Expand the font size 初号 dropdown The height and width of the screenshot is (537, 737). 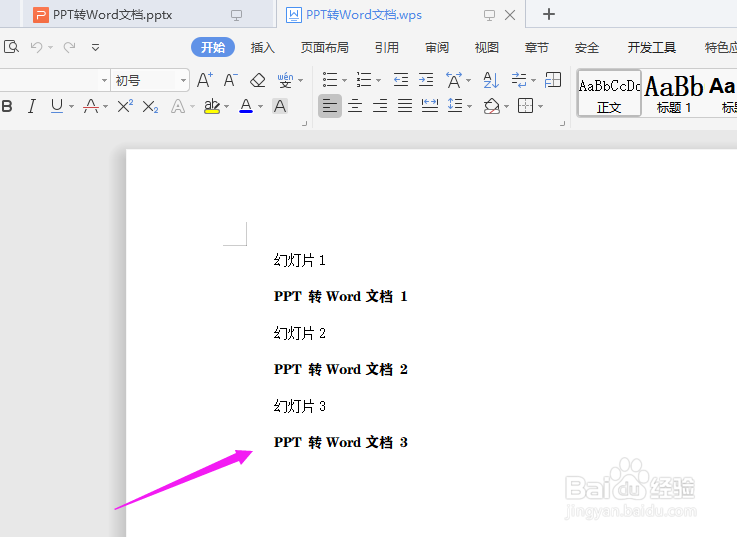[x=183, y=80]
